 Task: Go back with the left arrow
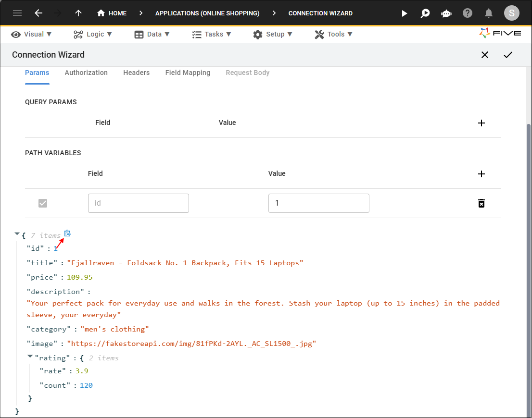point(38,13)
